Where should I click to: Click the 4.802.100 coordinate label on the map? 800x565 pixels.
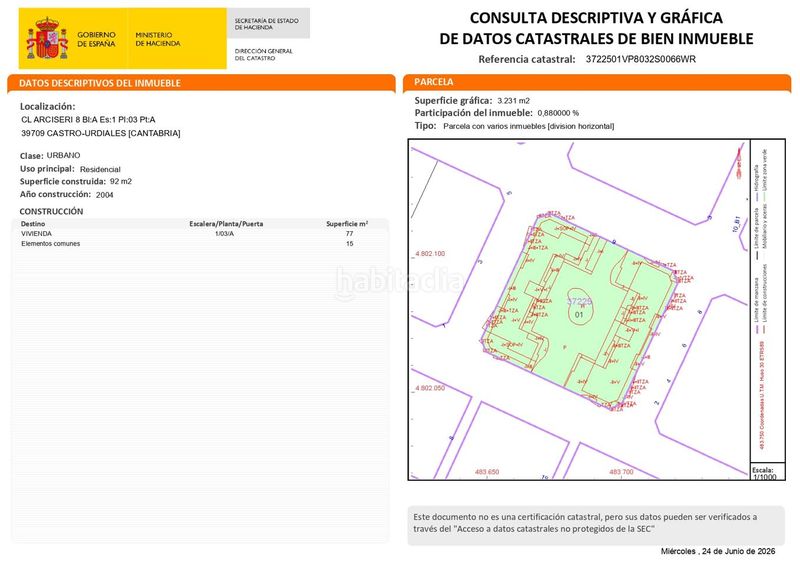430,253
